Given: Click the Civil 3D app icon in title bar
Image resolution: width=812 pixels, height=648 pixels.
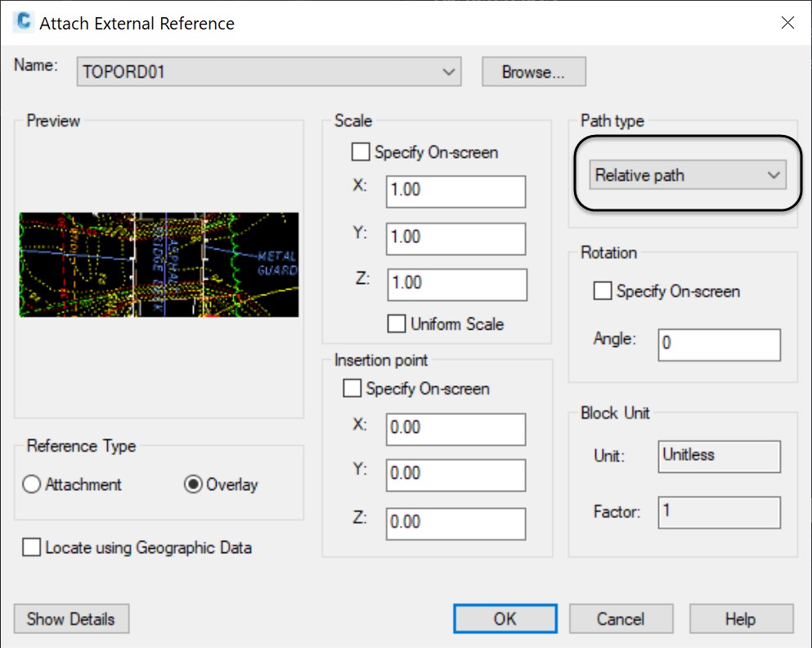Looking at the screenshot, I should point(23,23).
